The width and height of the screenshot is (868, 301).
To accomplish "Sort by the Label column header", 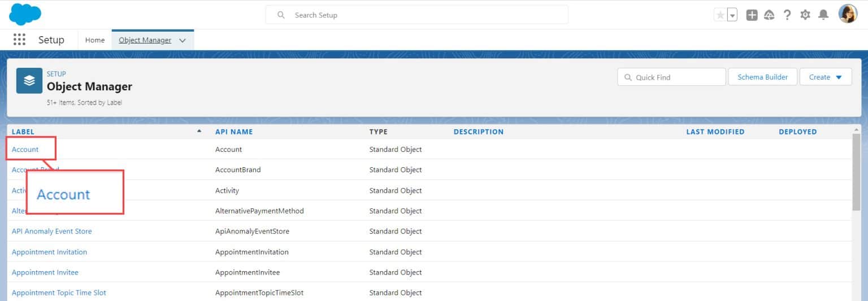I will click(23, 132).
